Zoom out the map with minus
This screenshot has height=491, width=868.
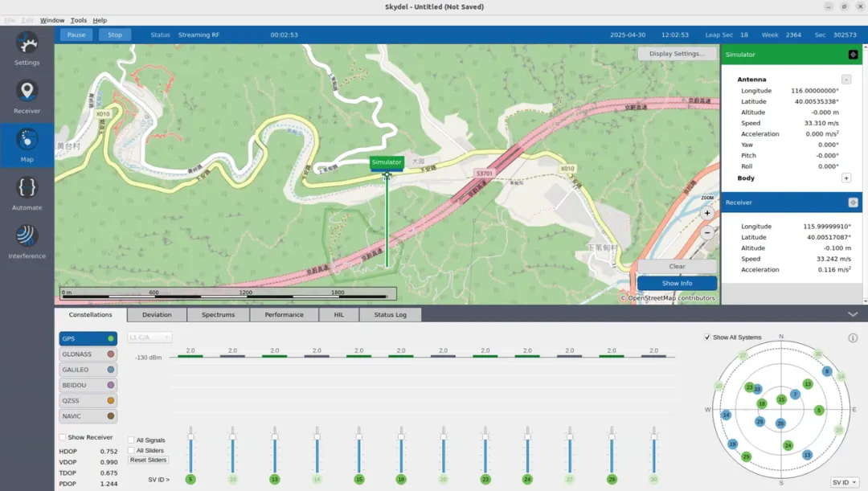coord(707,233)
